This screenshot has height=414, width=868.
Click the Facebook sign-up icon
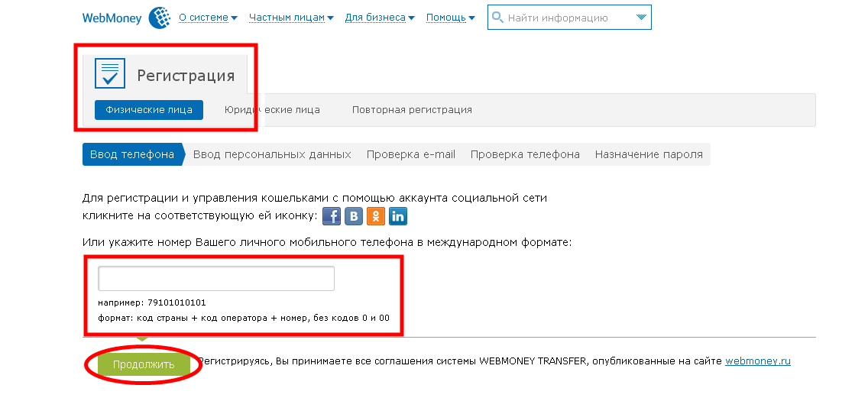tap(332, 216)
